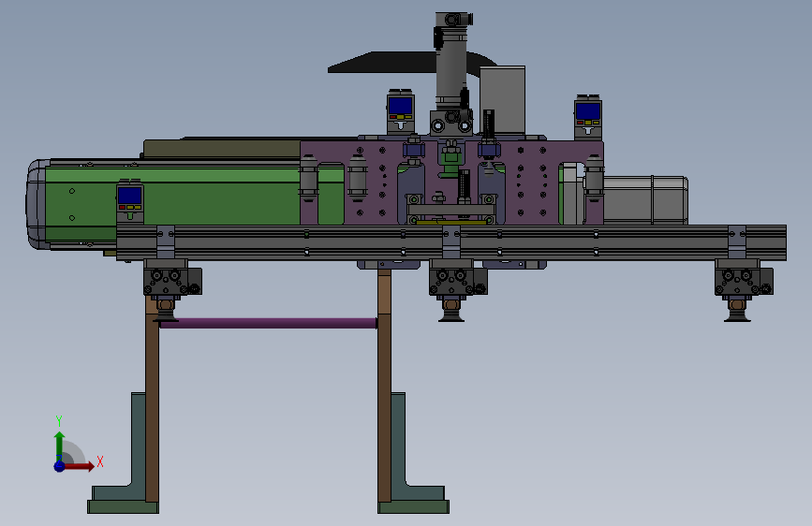This screenshot has width=812, height=526.
Task: Select the purple horizontal rod between brown legs
Action: 268,323
